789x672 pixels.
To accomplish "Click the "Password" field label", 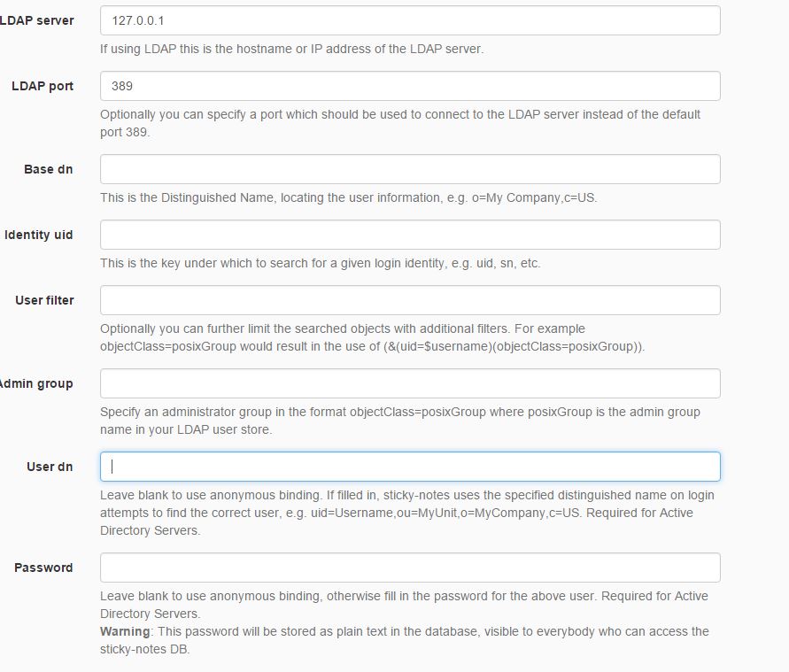I will (x=43, y=568).
